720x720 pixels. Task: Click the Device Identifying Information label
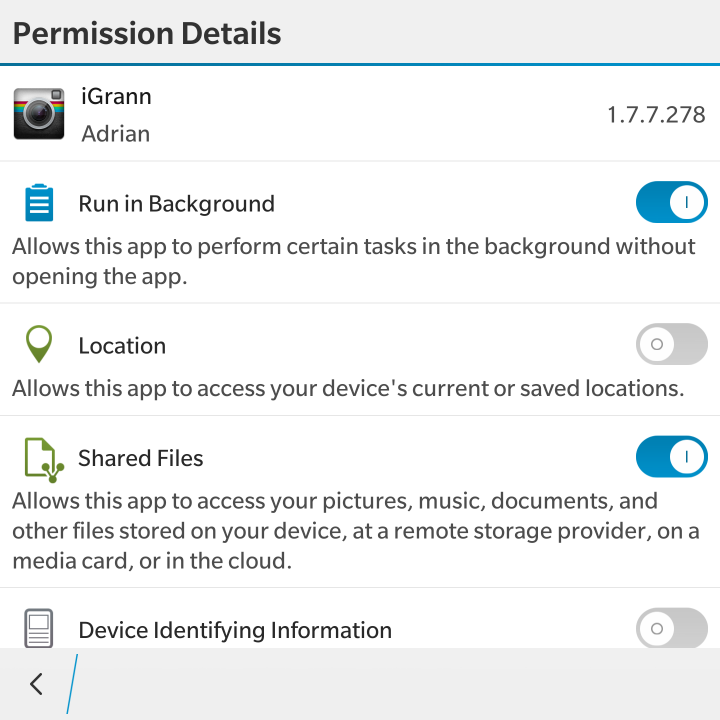coord(235,630)
